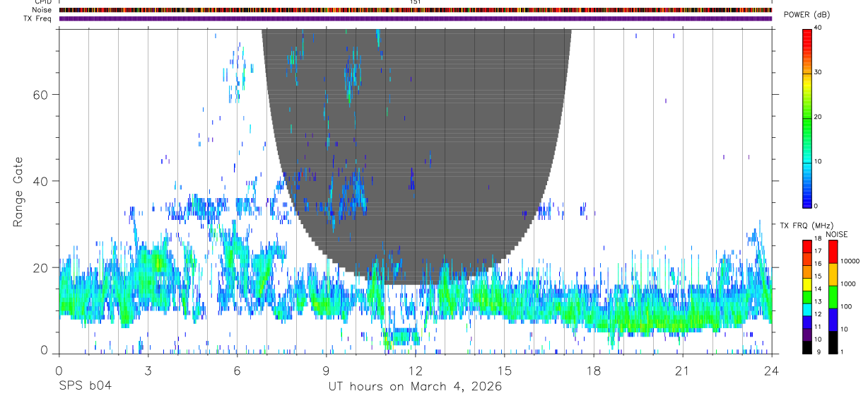The width and height of the screenshot is (868, 401).
Task: Click the '20' range gate tick label
Action: [40, 268]
